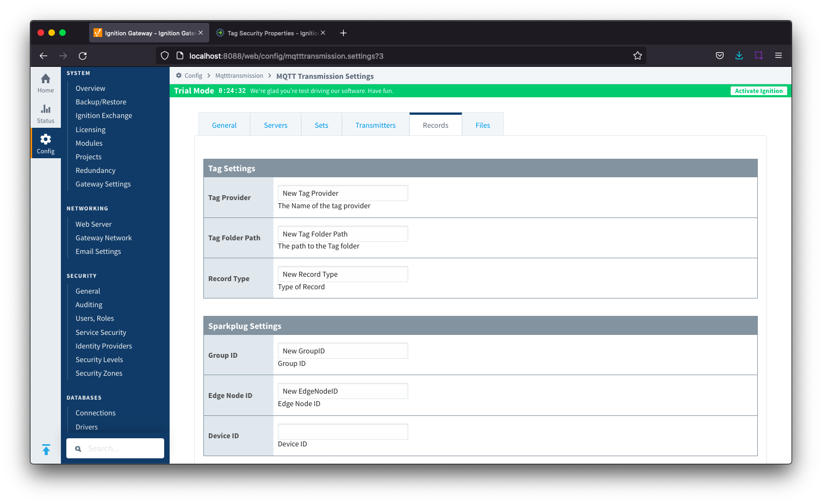822x504 pixels.
Task: Open Service Security page
Action: click(101, 333)
